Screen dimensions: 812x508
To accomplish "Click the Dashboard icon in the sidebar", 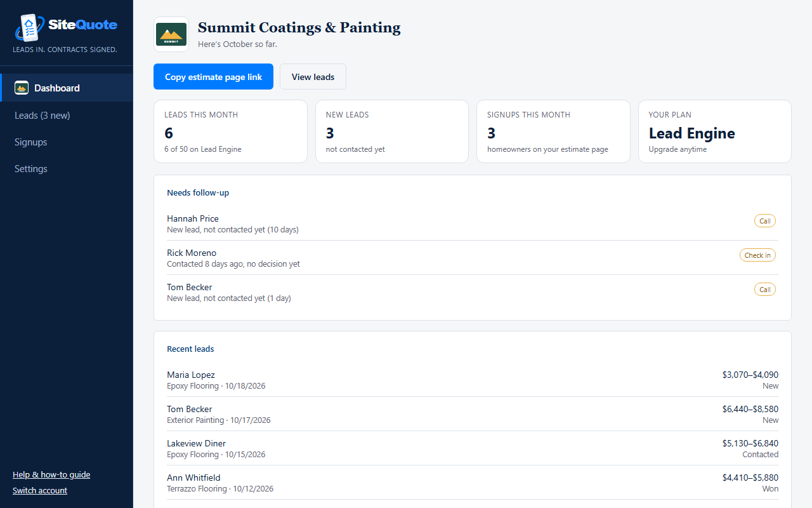I will [22, 88].
